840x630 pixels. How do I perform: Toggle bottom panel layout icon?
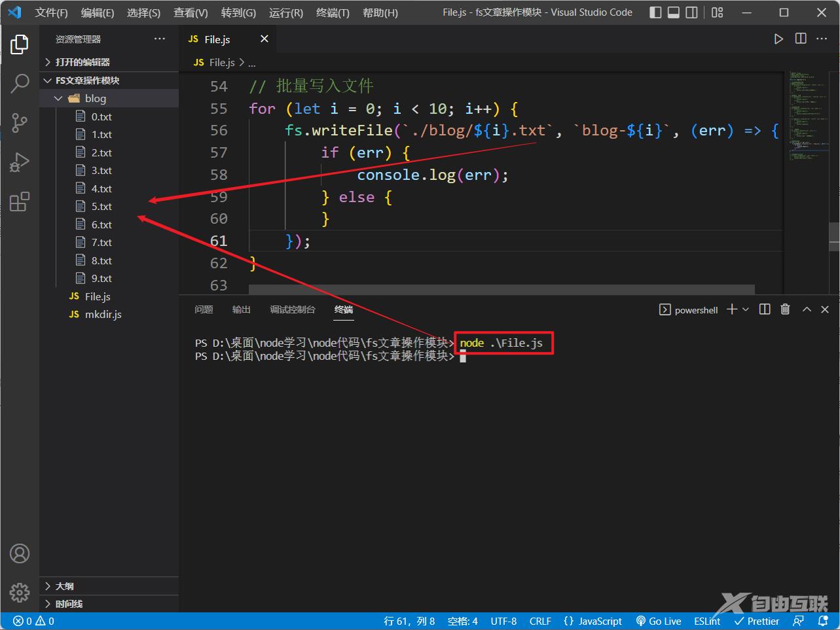[674, 12]
